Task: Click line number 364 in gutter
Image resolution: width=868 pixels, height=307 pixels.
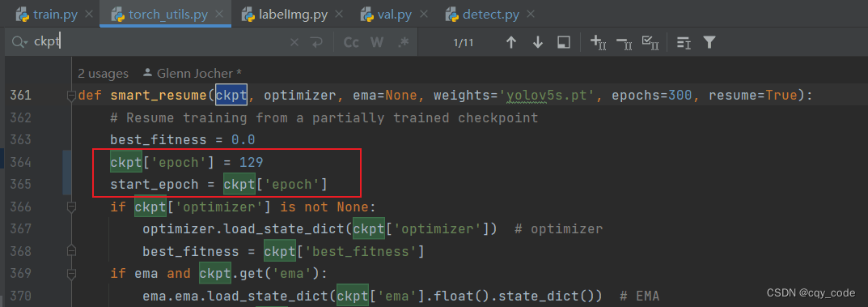Action: pyautogui.click(x=20, y=162)
